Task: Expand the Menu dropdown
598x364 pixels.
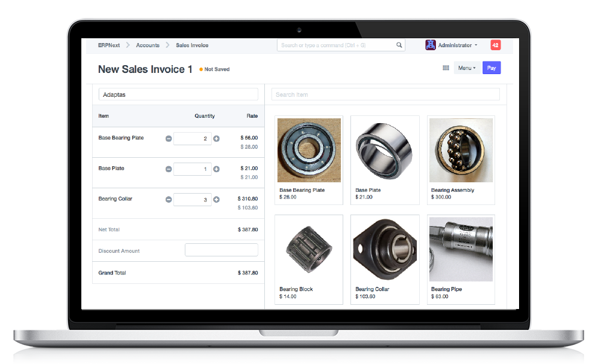Action: click(x=466, y=68)
